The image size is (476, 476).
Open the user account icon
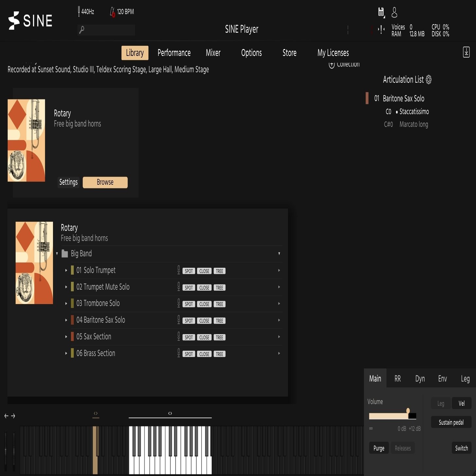[x=394, y=12]
